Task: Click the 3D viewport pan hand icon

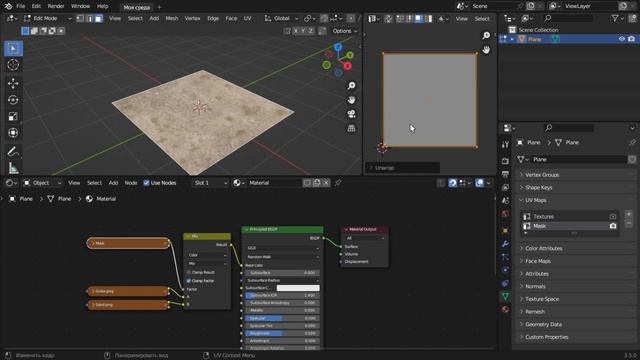Action: click(x=351, y=100)
